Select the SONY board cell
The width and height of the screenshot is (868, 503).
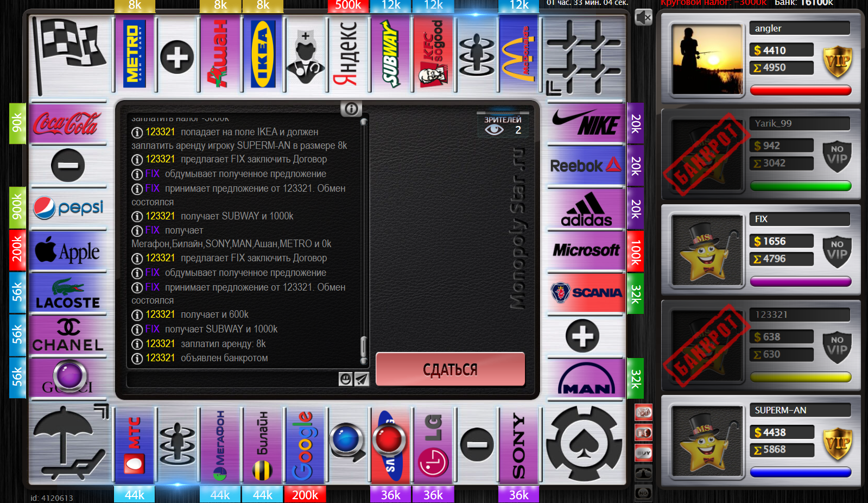519,445
